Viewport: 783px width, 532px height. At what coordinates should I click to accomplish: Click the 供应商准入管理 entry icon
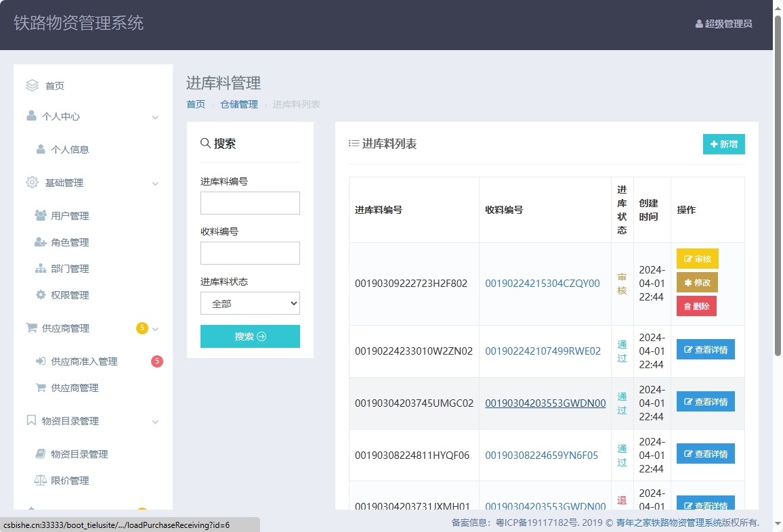[x=41, y=361]
